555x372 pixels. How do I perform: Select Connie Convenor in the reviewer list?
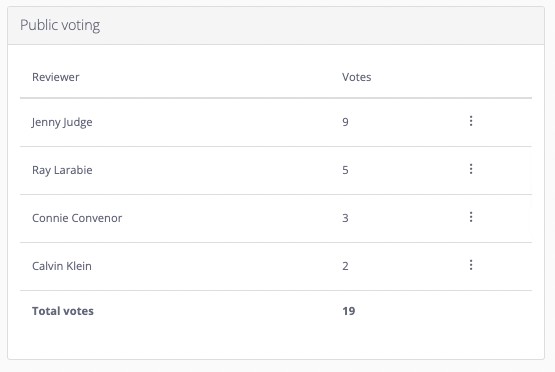[77, 218]
